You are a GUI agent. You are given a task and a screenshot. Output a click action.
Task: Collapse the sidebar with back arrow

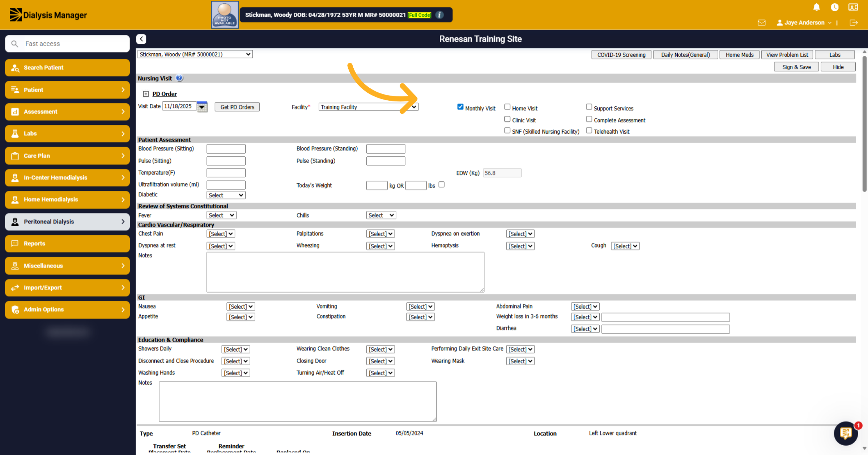point(141,39)
